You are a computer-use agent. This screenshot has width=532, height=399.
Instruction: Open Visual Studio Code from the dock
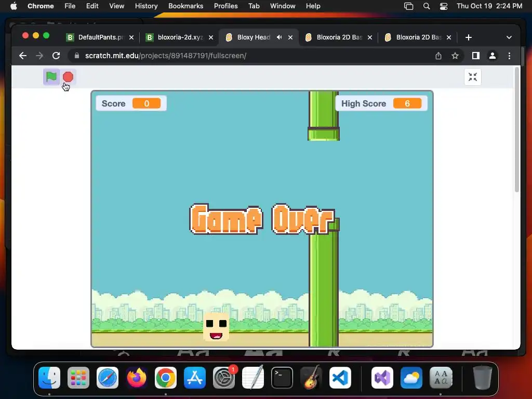pos(340,378)
